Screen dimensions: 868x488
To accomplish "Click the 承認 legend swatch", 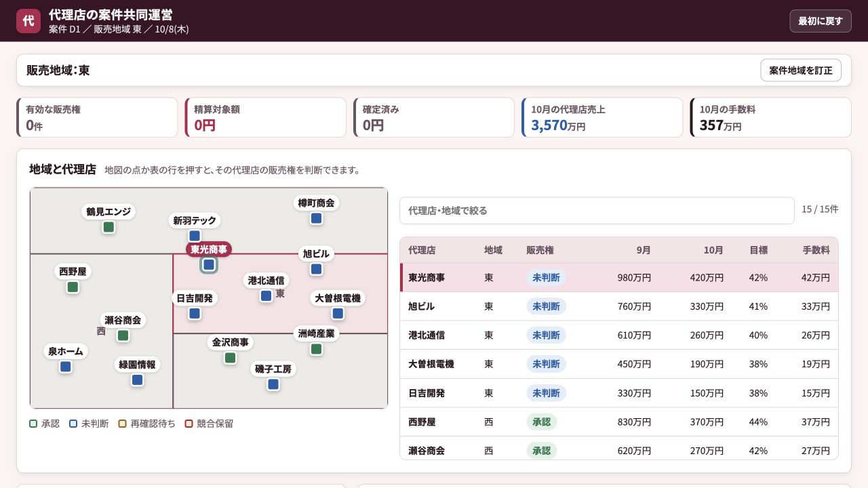I will click(33, 424).
